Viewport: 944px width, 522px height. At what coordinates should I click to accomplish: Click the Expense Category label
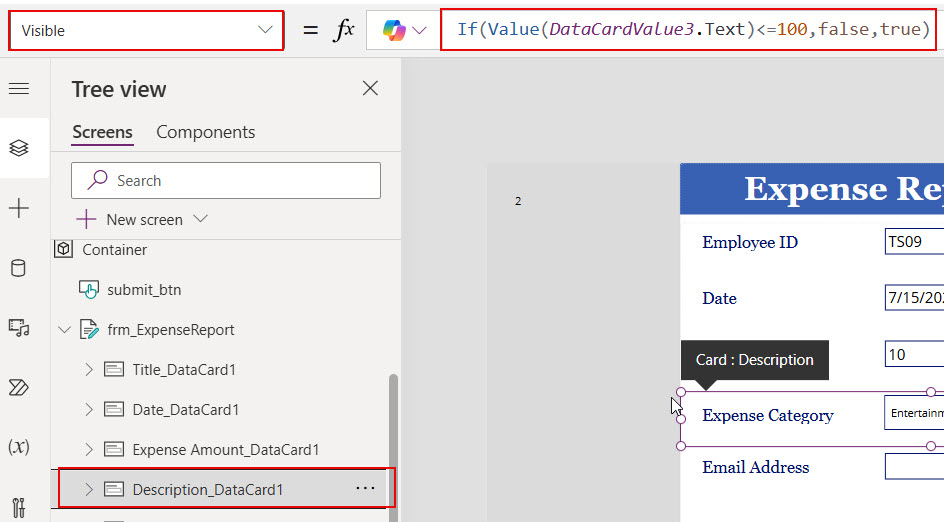click(x=768, y=415)
